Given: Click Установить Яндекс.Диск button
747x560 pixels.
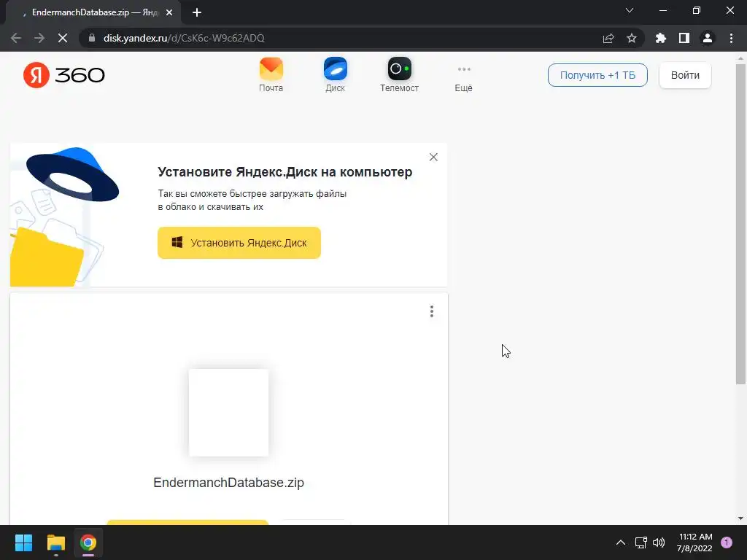Looking at the screenshot, I should [239, 243].
